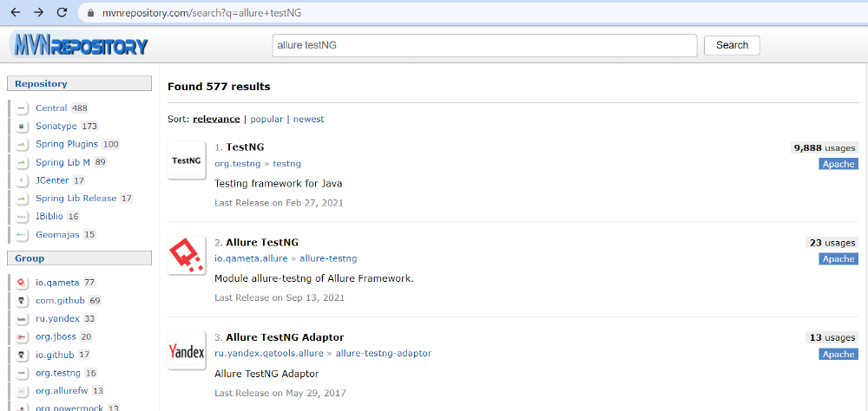Click the Central repository icon
868x411 pixels.
click(23, 108)
